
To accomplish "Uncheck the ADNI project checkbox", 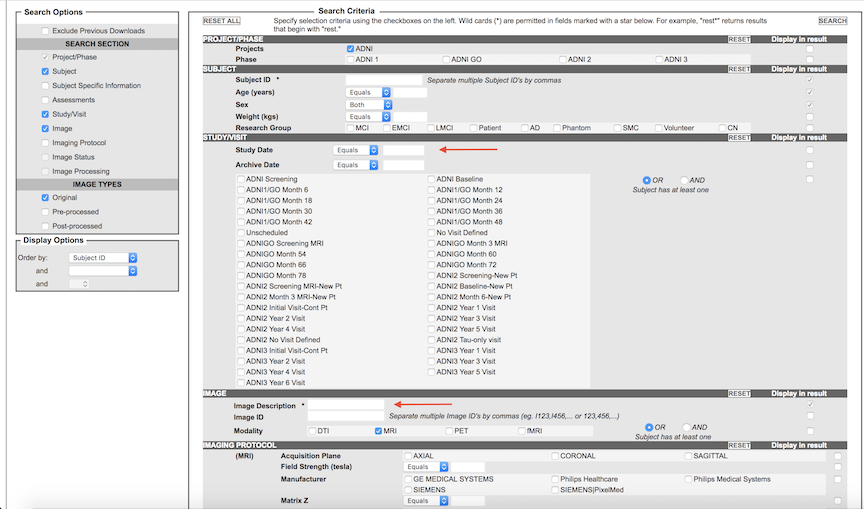I will 350,49.
